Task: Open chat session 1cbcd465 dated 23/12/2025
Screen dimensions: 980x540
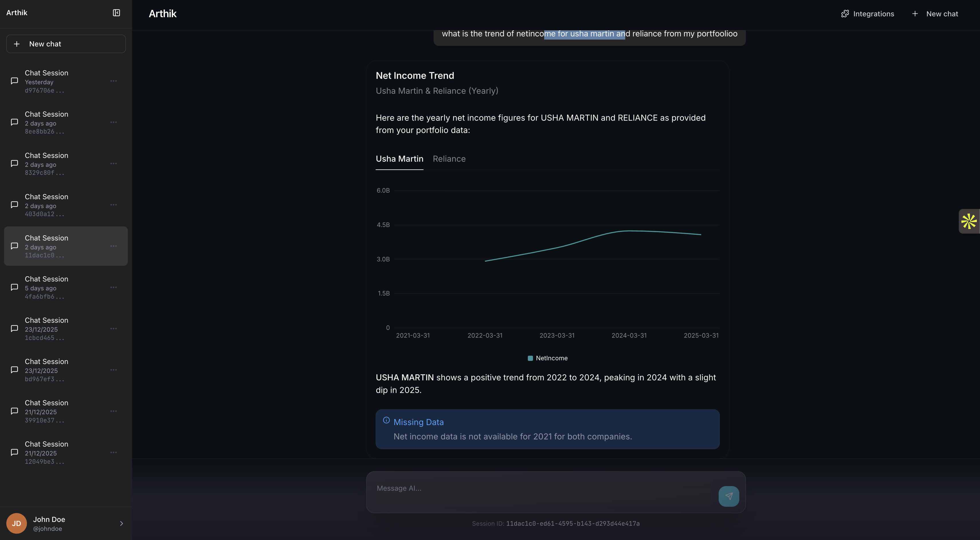Action: tap(46, 329)
